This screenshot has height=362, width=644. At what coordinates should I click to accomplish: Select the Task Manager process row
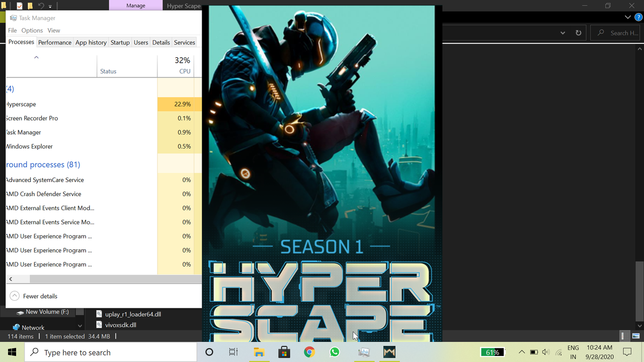pyautogui.click(x=104, y=132)
